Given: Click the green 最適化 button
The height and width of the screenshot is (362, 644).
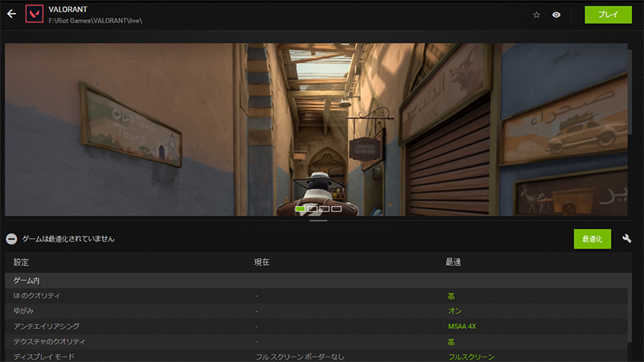Looking at the screenshot, I should point(592,239).
